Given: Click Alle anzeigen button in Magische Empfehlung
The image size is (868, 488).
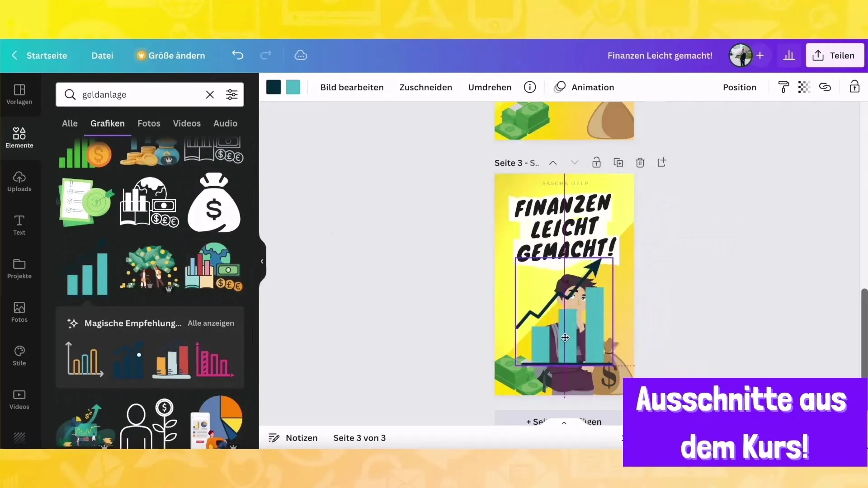Looking at the screenshot, I should click(x=211, y=323).
